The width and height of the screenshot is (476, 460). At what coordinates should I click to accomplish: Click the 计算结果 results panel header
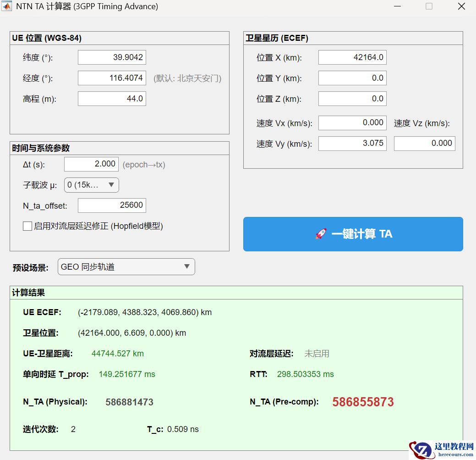coord(27,292)
